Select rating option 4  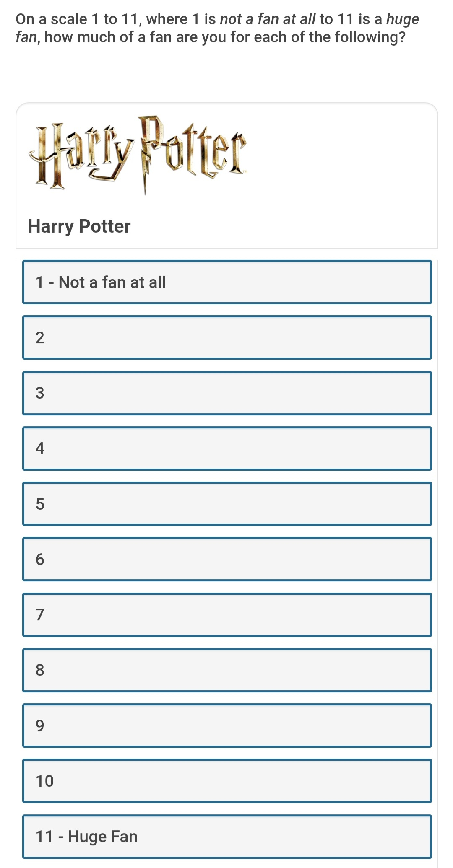point(227,448)
